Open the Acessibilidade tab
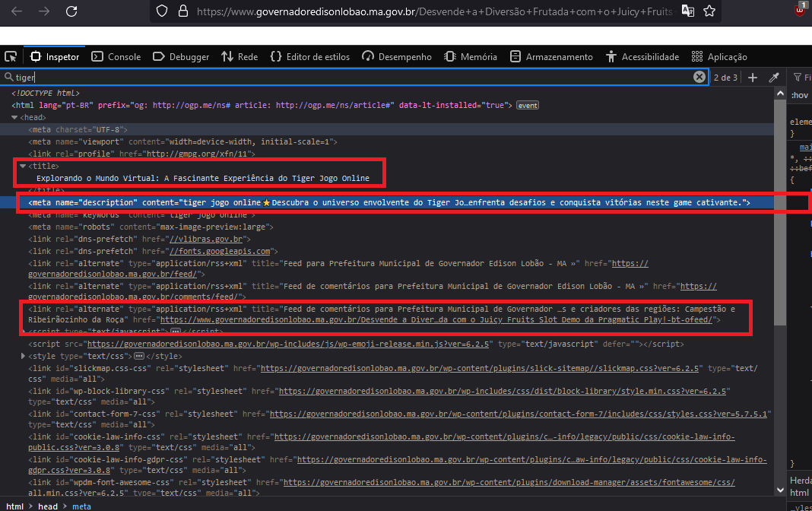The width and height of the screenshot is (812, 511). (x=642, y=56)
